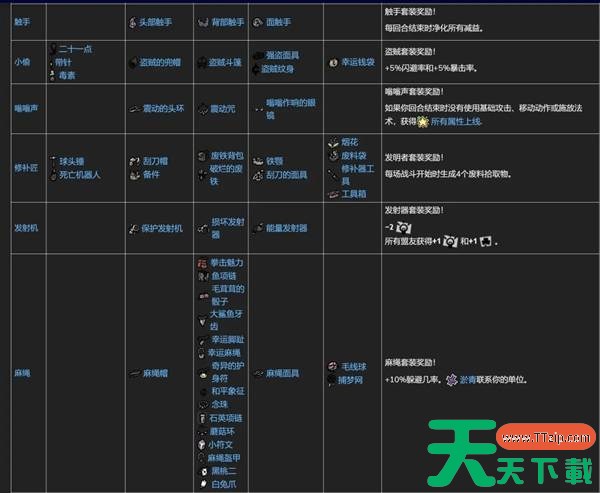Viewport: 600px width, 493px height.
Task: Click the text 麻绳套装奖励!
Action: tap(409, 362)
